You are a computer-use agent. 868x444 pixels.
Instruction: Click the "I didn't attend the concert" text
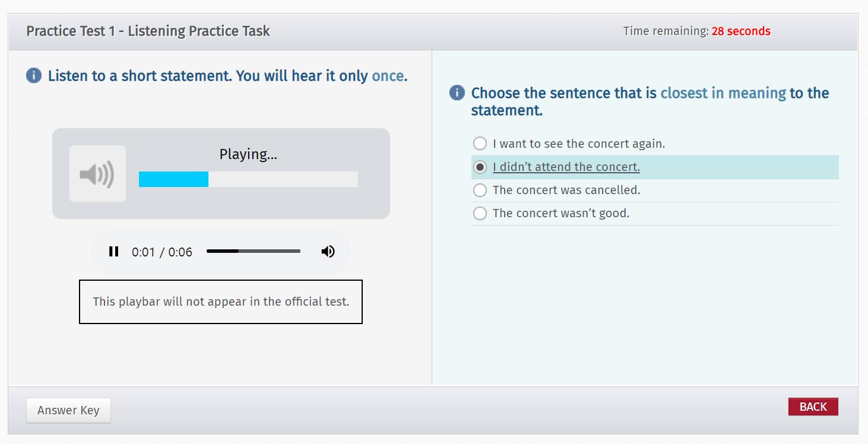[566, 167]
